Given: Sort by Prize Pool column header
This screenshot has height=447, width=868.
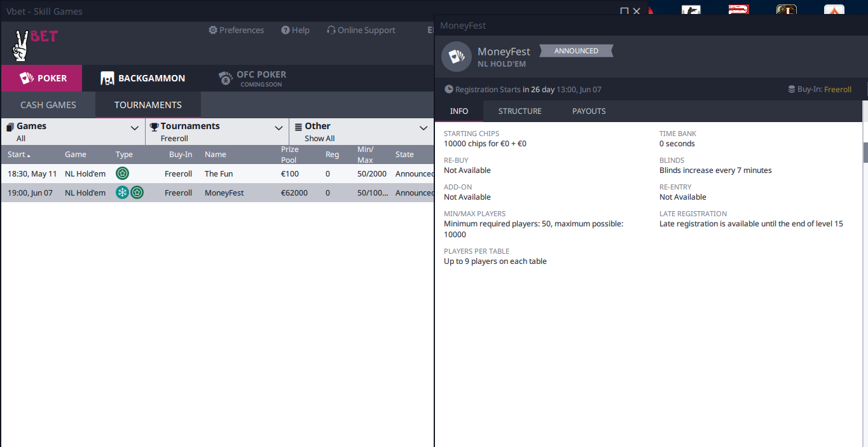Looking at the screenshot, I should 290,155.
